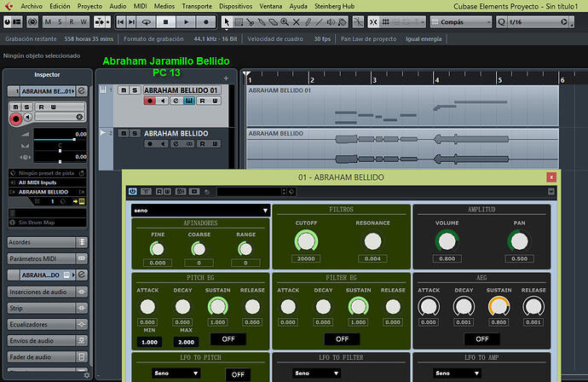Click the transport Record button
588x382 pixels.
click(208, 21)
